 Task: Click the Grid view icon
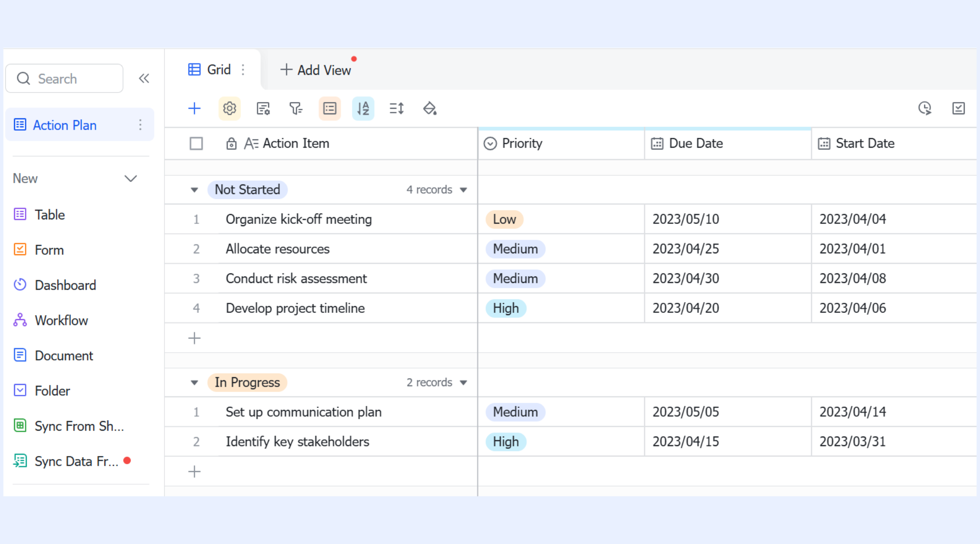point(194,69)
